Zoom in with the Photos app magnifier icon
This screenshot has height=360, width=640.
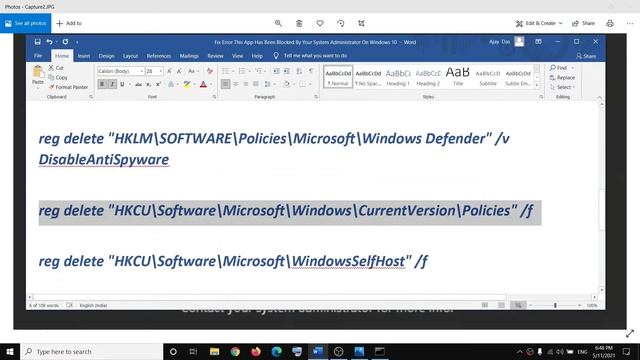pyautogui.click(x=278, y=23)
